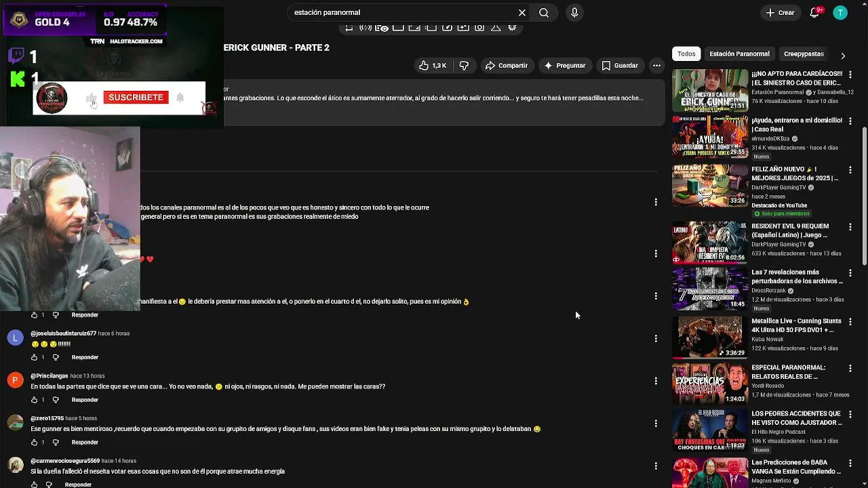
Task: Open the Metallica Live Cunning Stunts thumbnail
Action: 710,337
